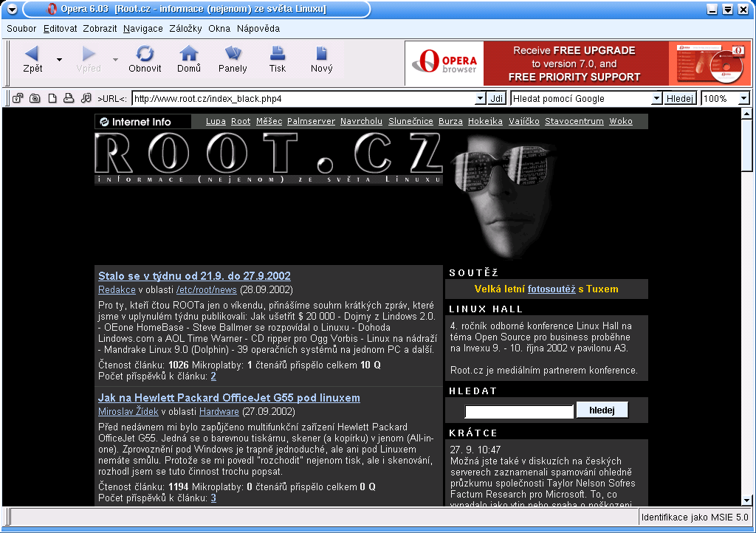Open article 'Jak na Hewlett Packard OfficeJet G55 pod linuxem'
The height and width of the screenshot is (533, 756).
[x=229, y=398]
